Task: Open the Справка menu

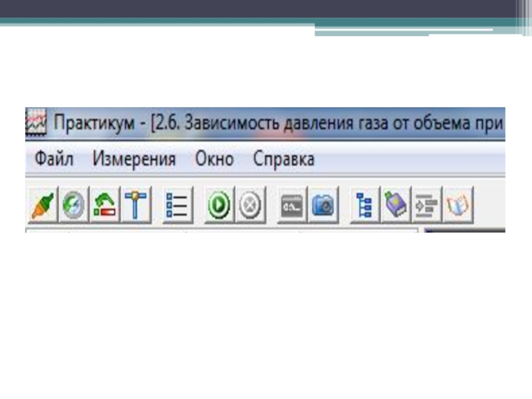Action: coord(284,159)
